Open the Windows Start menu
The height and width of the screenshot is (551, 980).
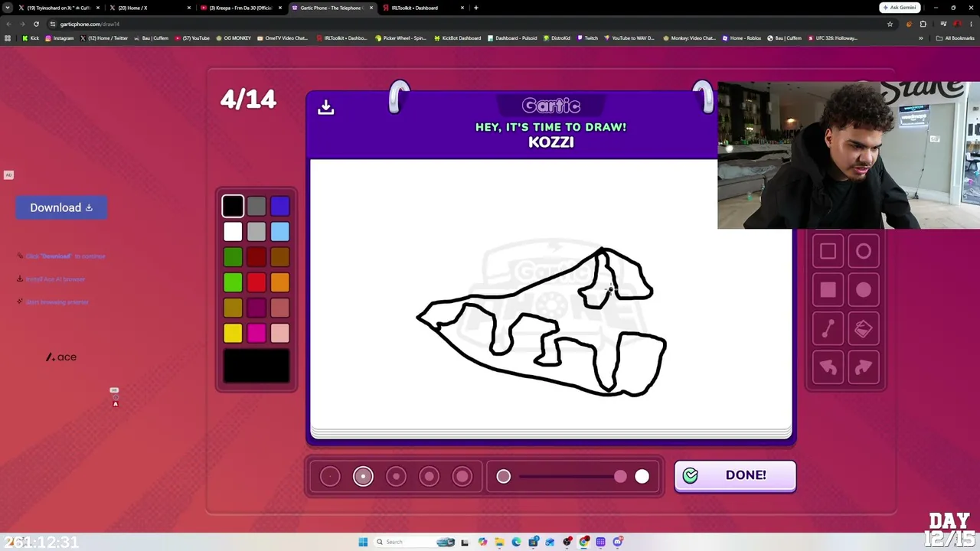pos(363,542)
